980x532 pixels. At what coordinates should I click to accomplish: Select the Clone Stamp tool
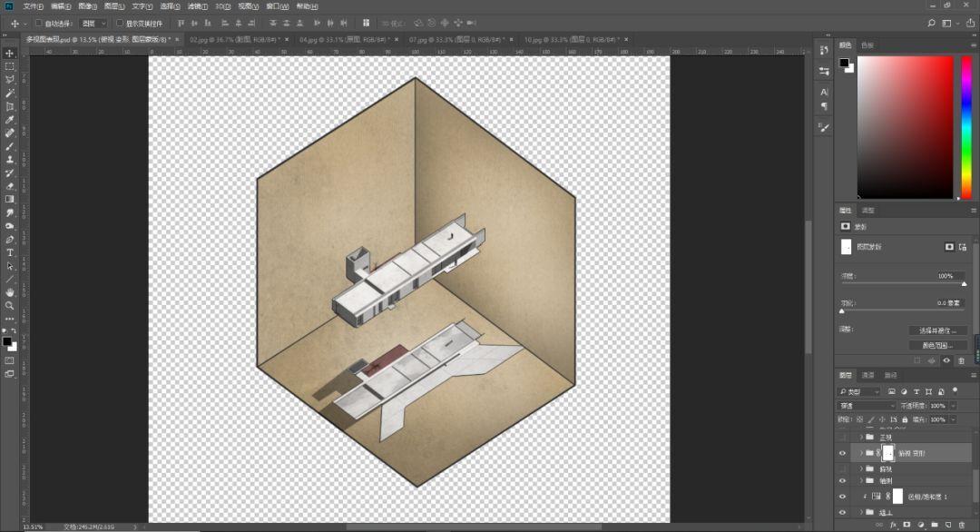click(x=9, y=160)
